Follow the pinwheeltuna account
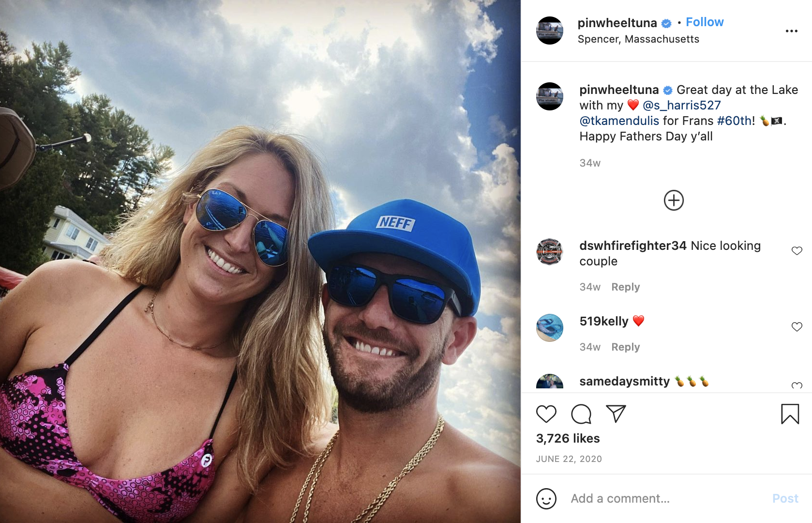The image size is (812, 523). click(x=705, y=22)
